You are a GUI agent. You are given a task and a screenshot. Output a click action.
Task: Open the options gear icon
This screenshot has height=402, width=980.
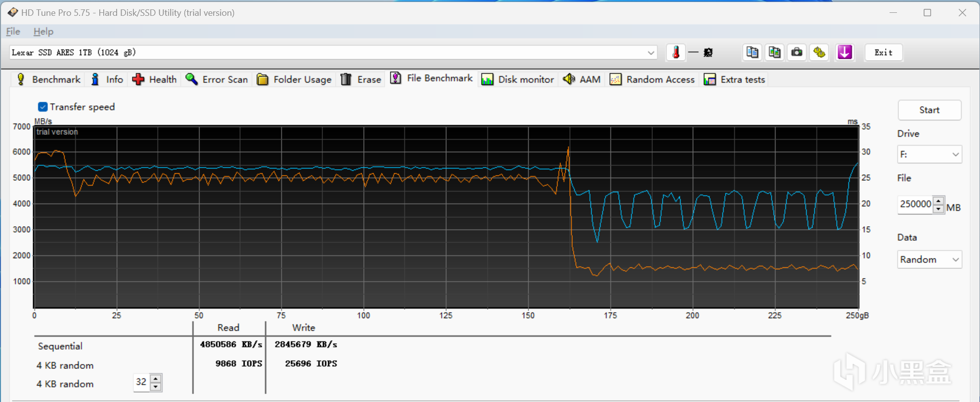(819, 52)
